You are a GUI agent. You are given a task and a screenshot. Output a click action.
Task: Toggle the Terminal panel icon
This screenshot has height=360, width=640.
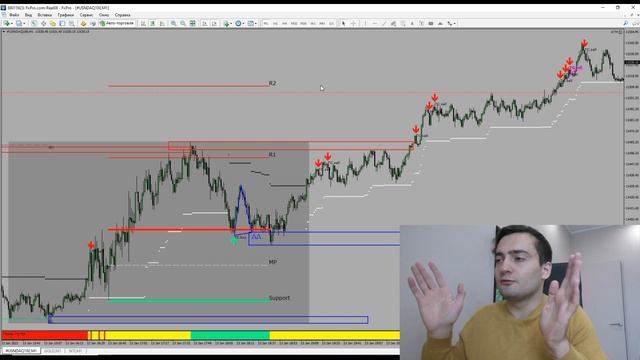62,24
